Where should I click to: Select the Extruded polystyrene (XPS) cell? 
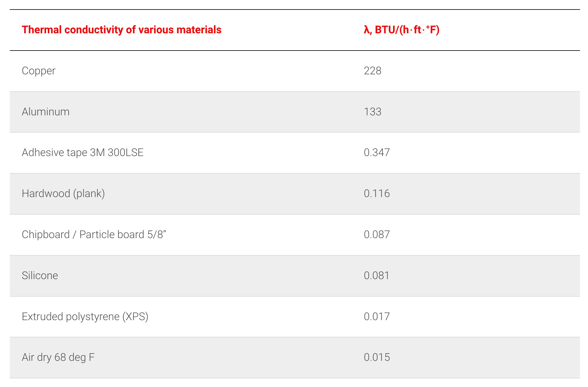pyautogui.click(x=85, y=317)
